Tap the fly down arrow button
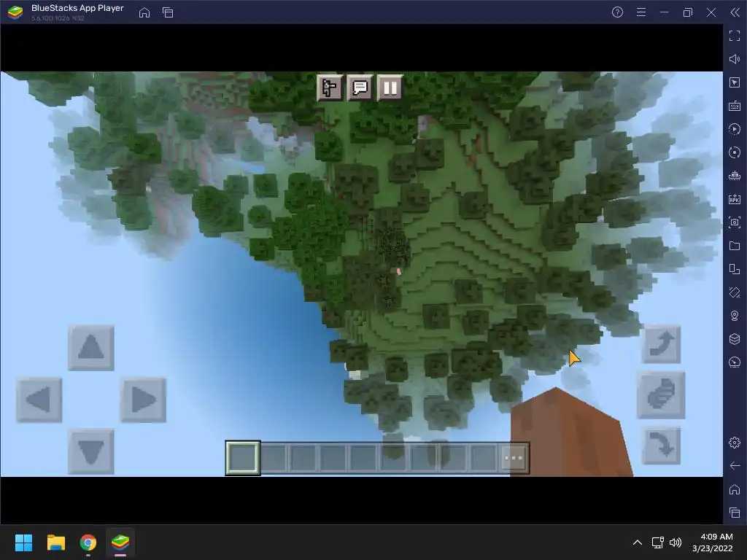The width and height of the screenshot is (747, 560). [661, 446]
